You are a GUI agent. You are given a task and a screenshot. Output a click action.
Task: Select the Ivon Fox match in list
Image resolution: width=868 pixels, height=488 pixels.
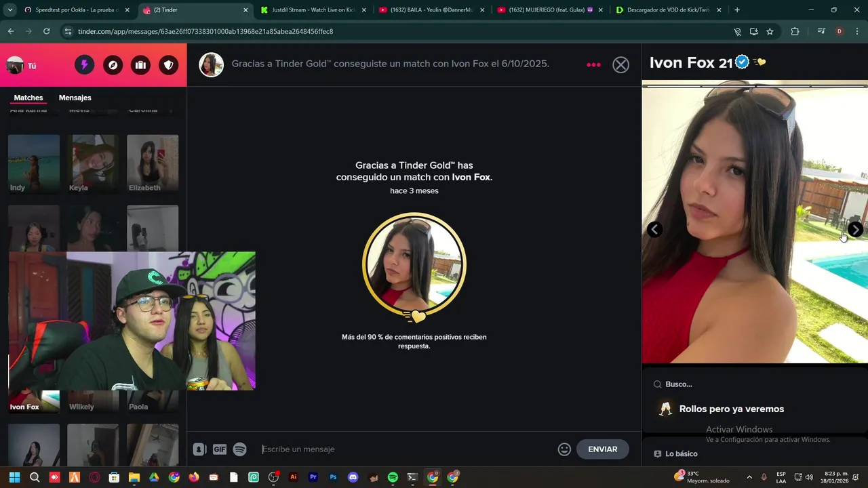pyautogui.click(x=34, y=401)
